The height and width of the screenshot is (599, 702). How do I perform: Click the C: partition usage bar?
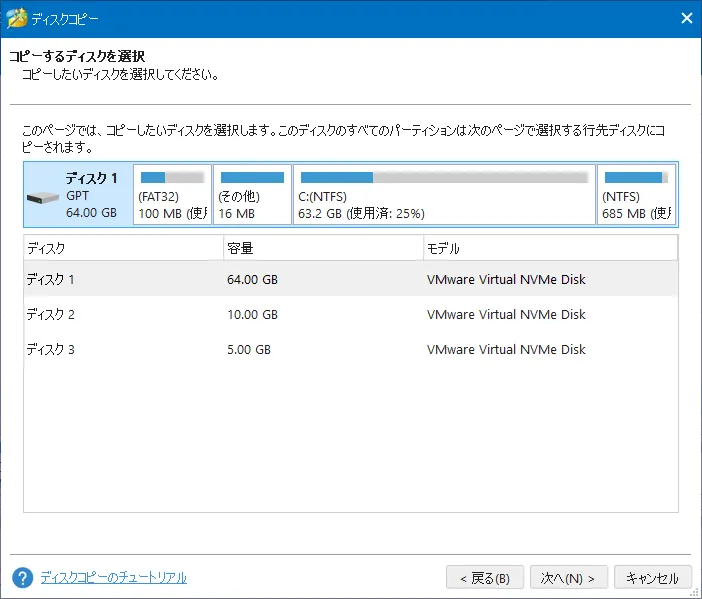click(443, 178)
